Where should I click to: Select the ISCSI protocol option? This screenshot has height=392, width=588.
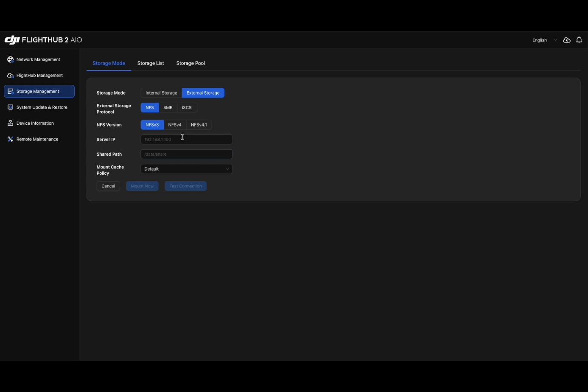[187, 107]
